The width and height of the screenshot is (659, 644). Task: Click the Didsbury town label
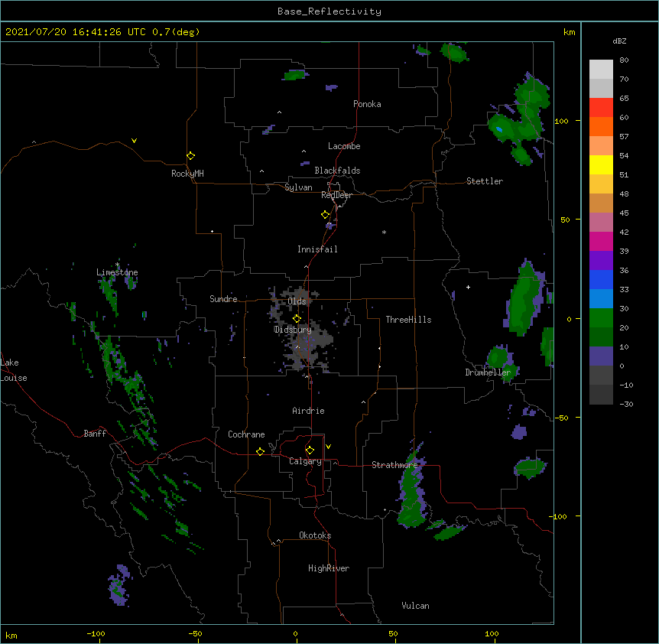pyautogui.click(x=293, y=330)
